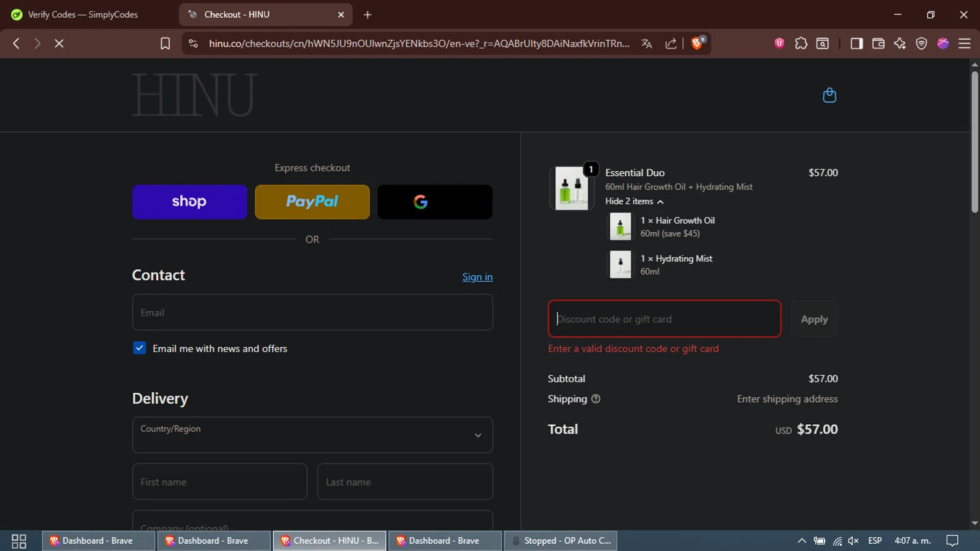Open a new browser tab
The height and width of the screenshot is (551, 980).
[x=368, y=14]
